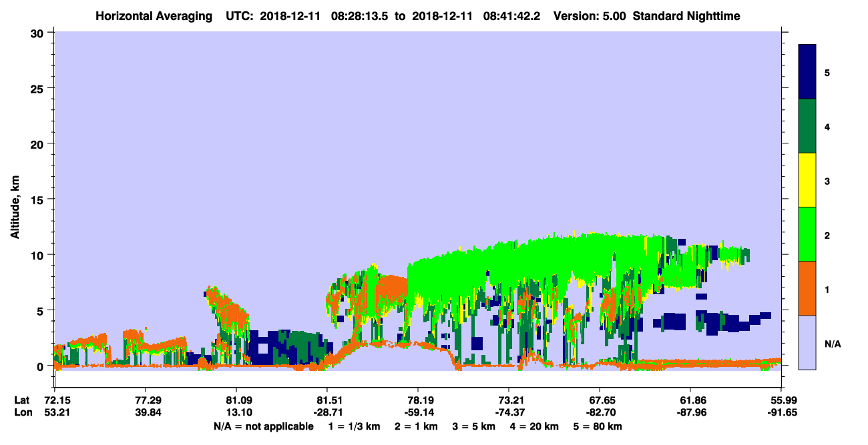Screen dimensions: 868x445
Task: Click the Lon row label
Action: click(x=22, y=412)
